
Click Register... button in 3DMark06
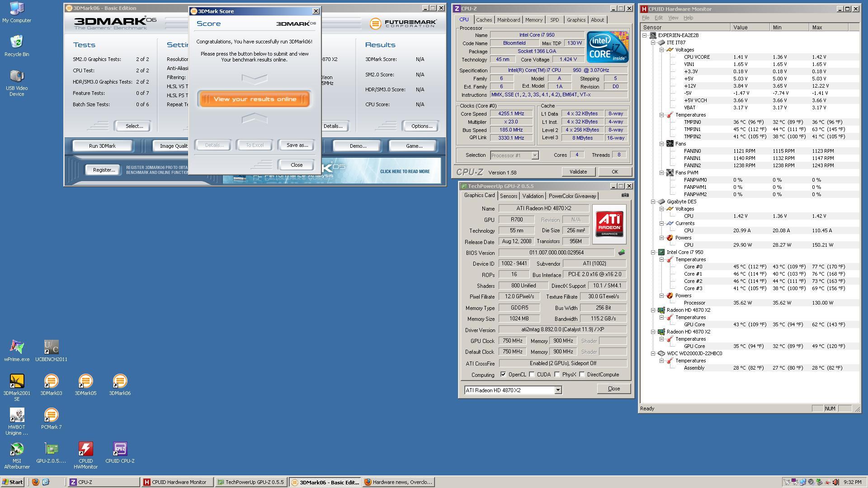(104, 170)
